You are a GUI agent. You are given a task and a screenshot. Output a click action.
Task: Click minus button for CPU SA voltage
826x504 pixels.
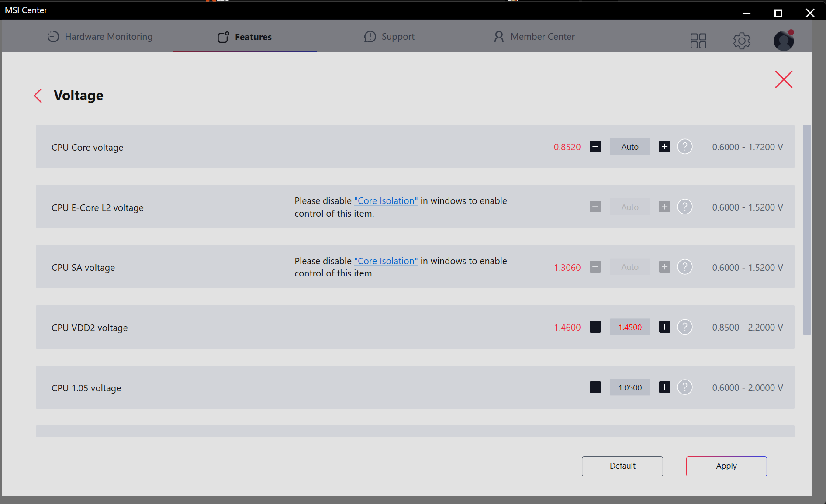point(595,267)
